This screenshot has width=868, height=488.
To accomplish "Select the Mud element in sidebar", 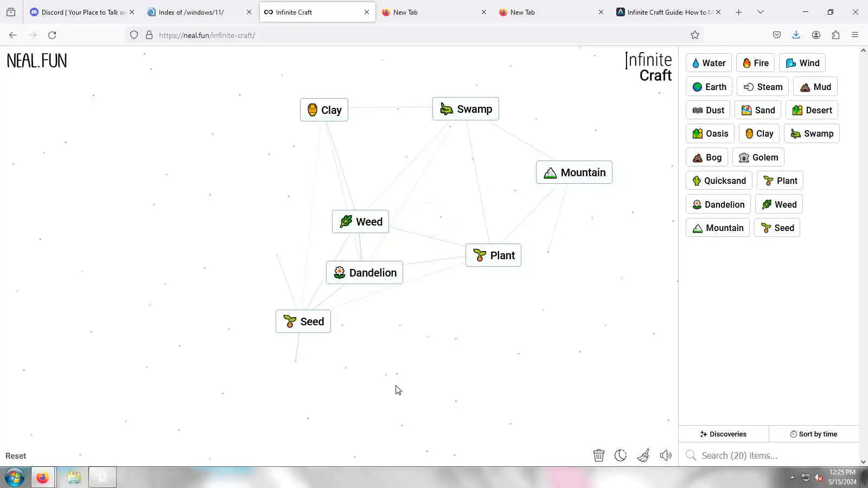I will (x=815, y=87).
